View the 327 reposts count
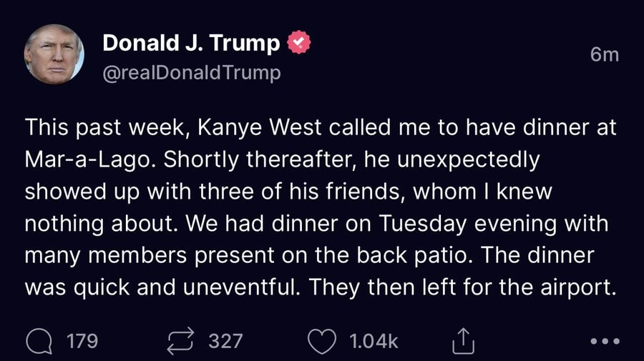The height and width of the screenshot is (361, 644). pos(225,341)
